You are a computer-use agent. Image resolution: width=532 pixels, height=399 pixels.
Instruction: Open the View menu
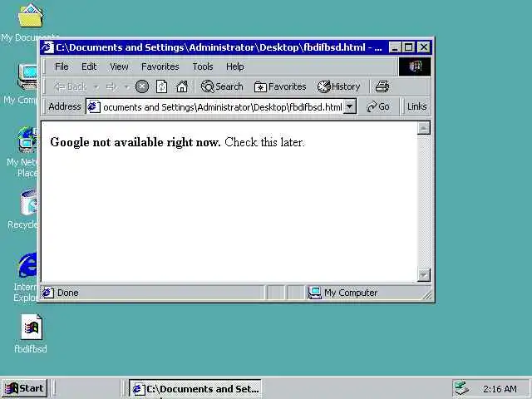coord(119,66)
